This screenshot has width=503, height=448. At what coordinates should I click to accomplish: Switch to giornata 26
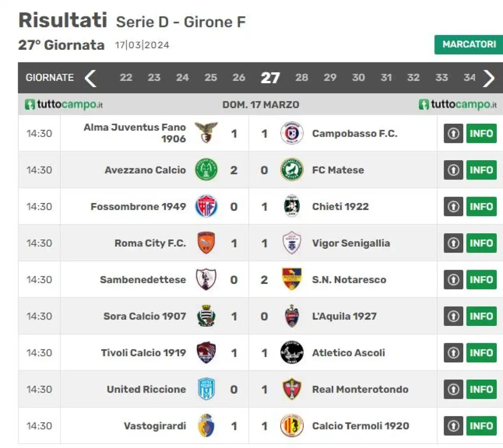tap(239, 77)
